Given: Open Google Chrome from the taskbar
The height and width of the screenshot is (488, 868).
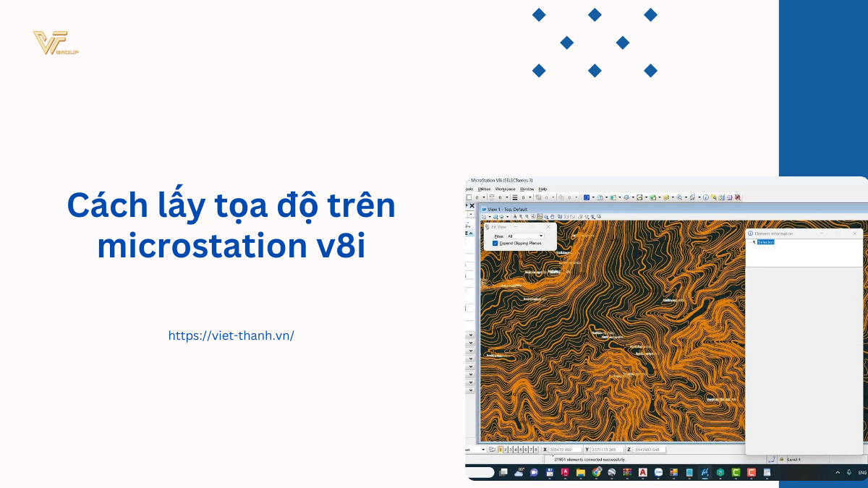Looking at the screenshot, I should [596, 472].
